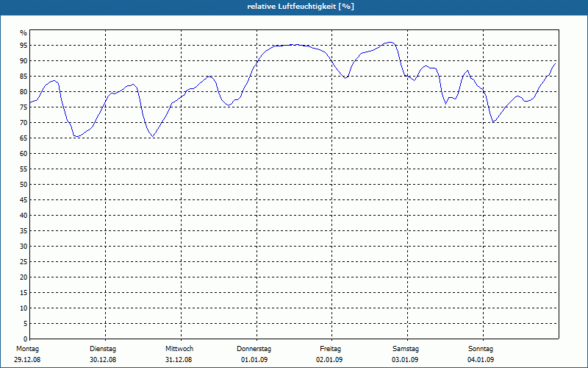The width and height of the screenshot is (588, 368).
Task: Click the date '04.01.09'
Action: (x=481, y=360)
